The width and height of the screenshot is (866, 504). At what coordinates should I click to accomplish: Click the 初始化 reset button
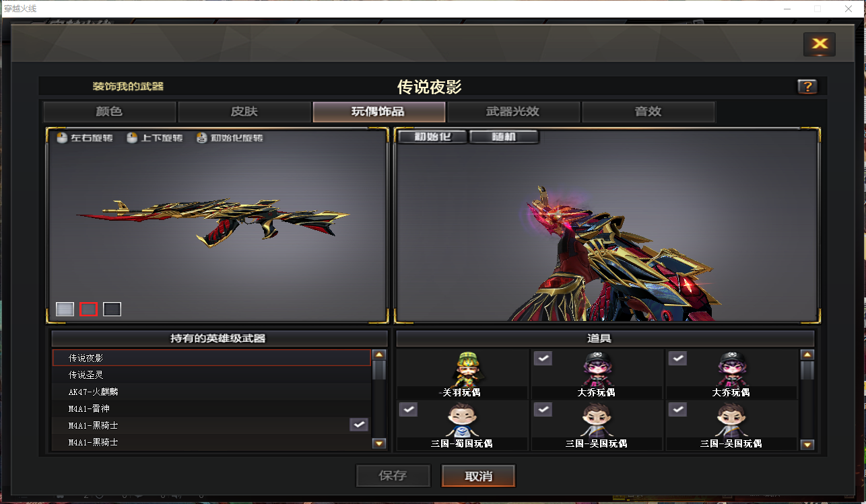coord(432,137)
